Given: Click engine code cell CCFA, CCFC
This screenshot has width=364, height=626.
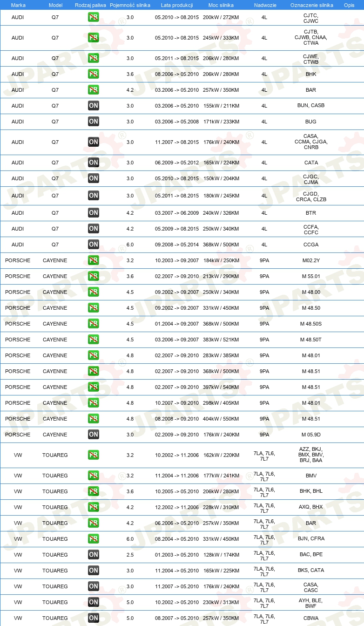Looking at the screenshot, I should pyautogui.click(x=311, y=230).
